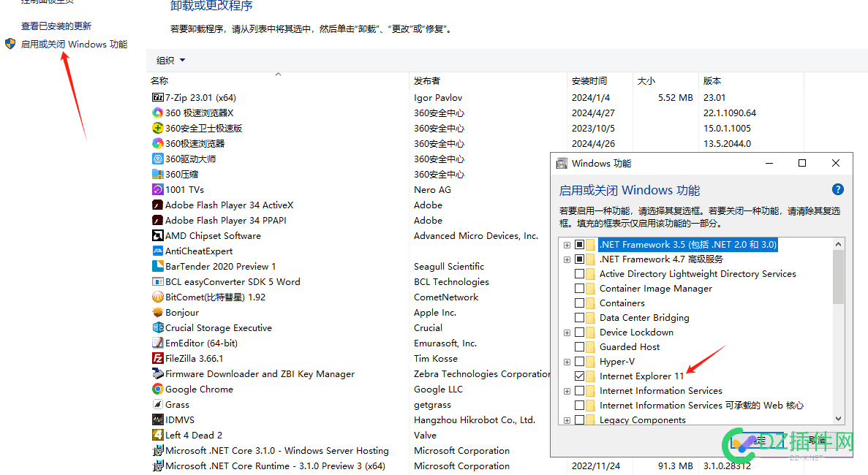
Task: Expand the Legacy Components tree node
Action: click(567, 420)
